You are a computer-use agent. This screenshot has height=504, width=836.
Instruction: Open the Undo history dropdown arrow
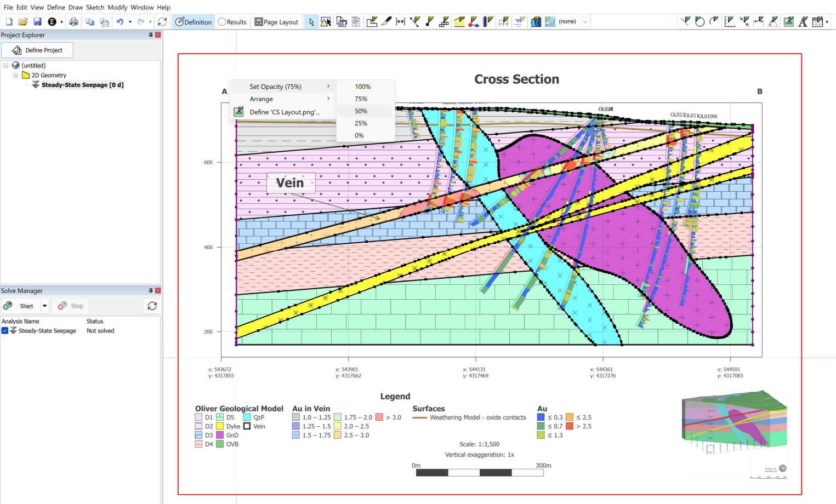click(x=130, y=22)
